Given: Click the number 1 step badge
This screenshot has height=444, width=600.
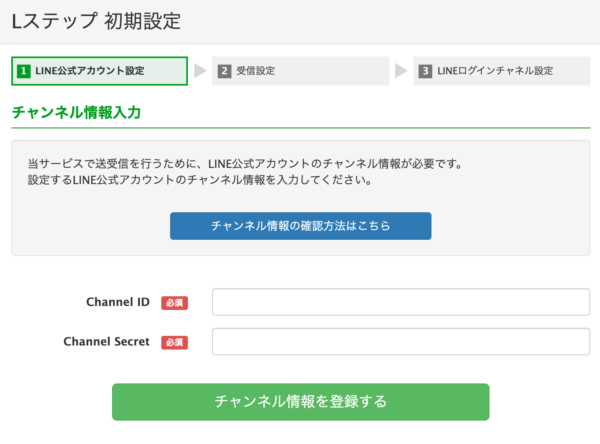Looking at the screenshot, I should [23, 72].
